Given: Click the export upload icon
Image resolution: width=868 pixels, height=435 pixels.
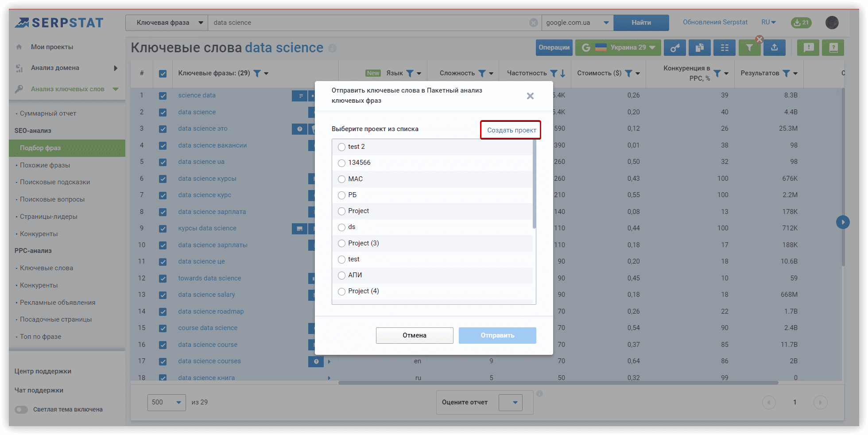Looking at the screenshot, I should 774,48.
